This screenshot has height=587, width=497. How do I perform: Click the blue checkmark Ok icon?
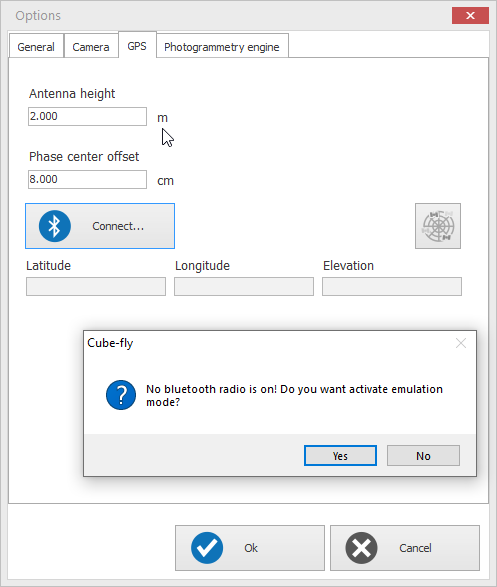[207, 548]
